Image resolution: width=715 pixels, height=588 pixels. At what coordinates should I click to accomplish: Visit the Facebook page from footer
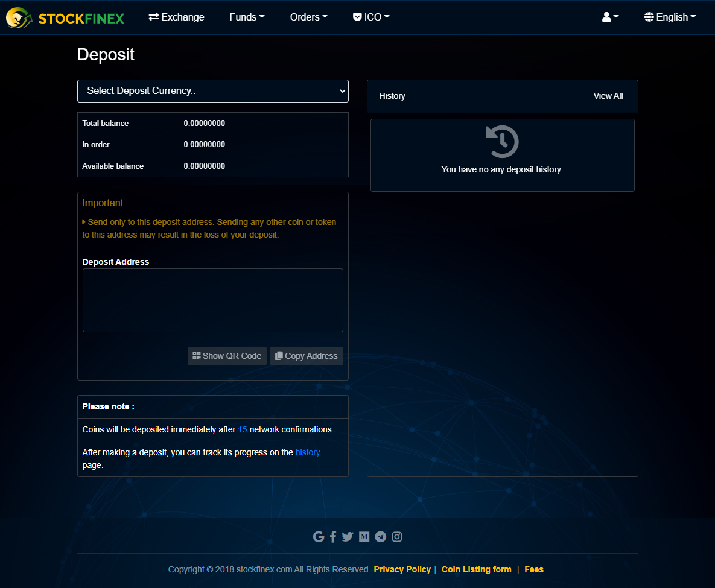click(332, 536)
